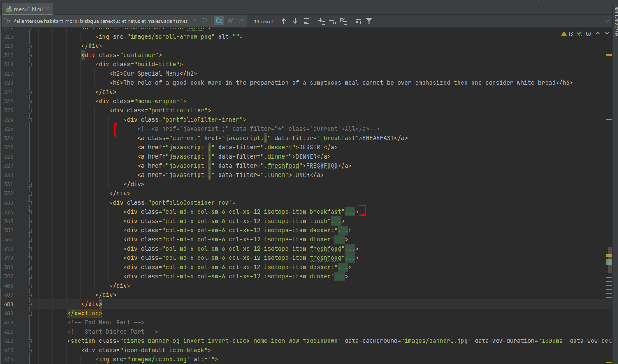The width and height of the screenshot is (618, 364).
Task: Select the menu1.html editor tab
Action: tap(28, 9)
